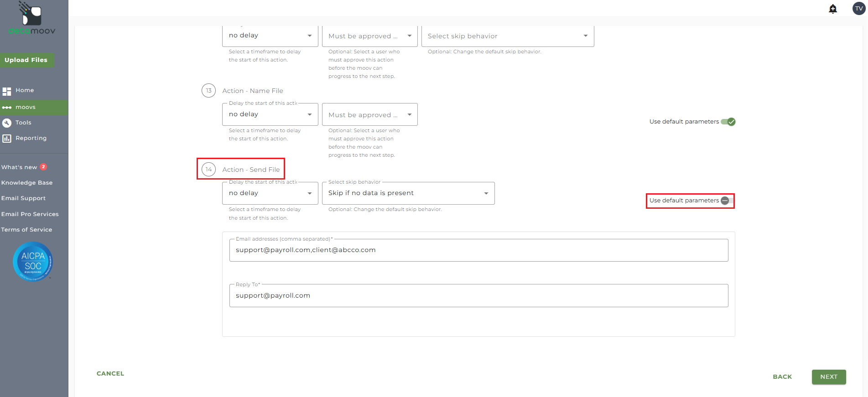This screenshot has height=397, width=868.
Task: Click the NEXT button
Action: pyautogui.click(x=828, y=377)
